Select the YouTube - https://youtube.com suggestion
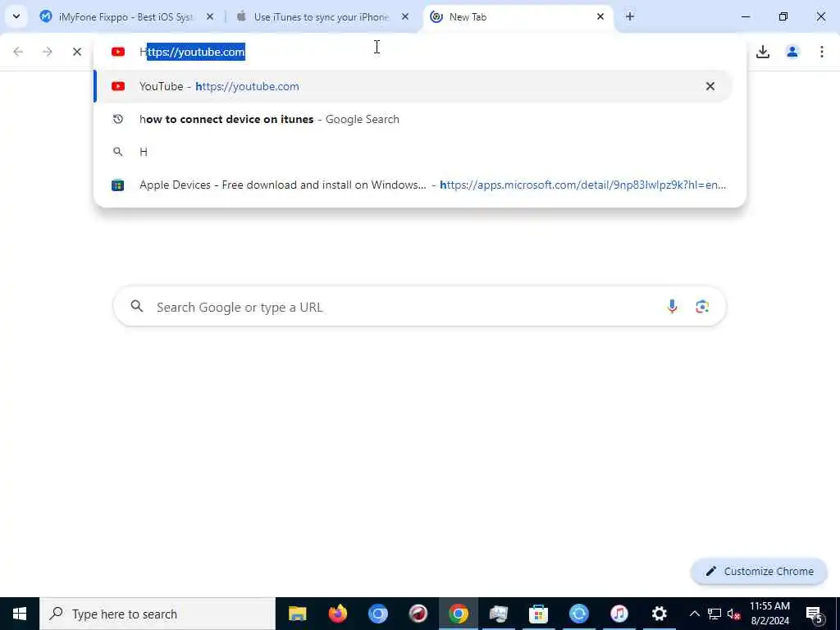This screenshot has width=840, height=630. (x=413, y=86)
